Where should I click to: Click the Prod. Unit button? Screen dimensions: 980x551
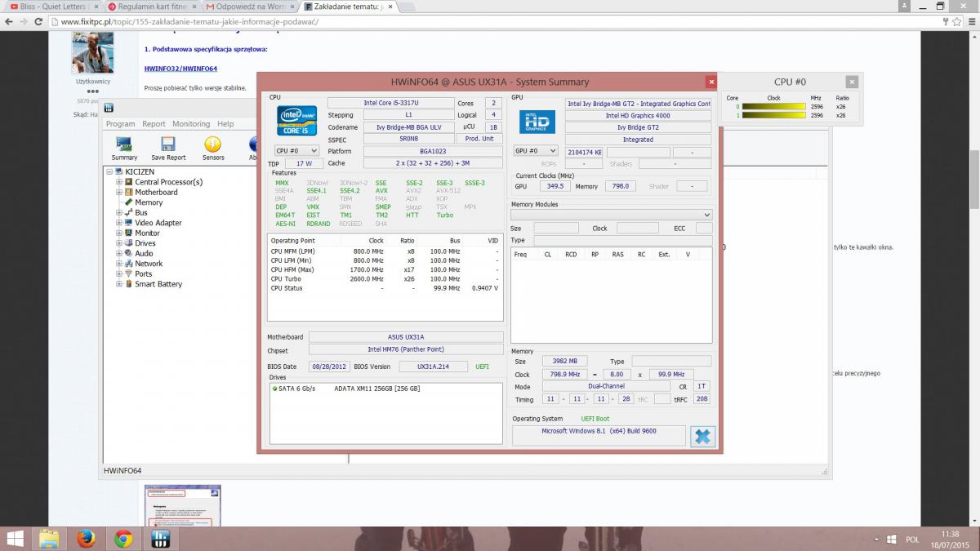(x=479, y=139)
